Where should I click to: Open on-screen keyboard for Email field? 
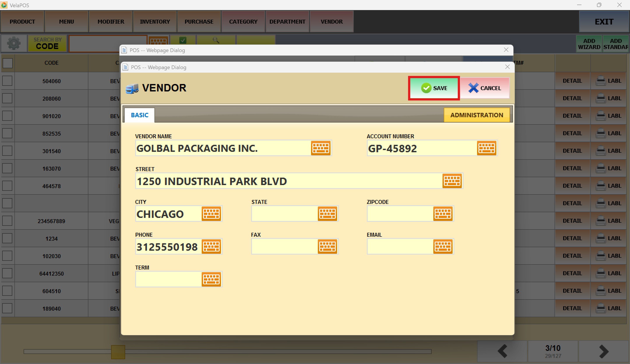(443, 247)
